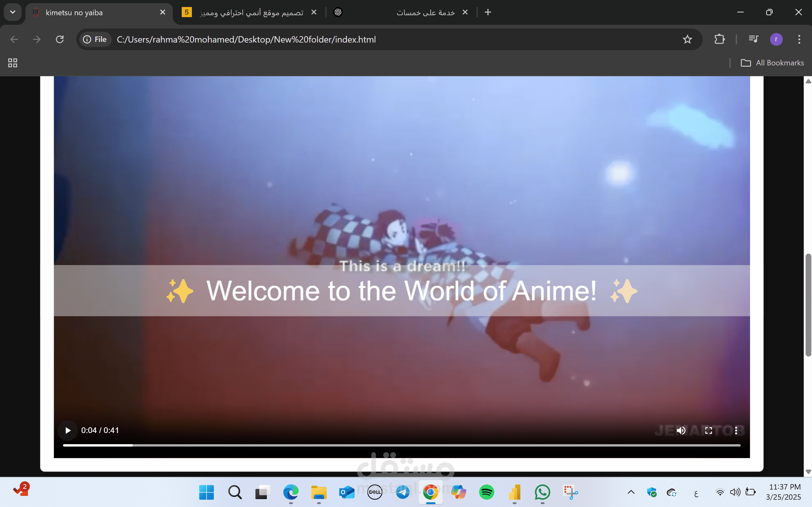812x507 pixels.
Task: Open video more options menu
Action: [736, 430]
